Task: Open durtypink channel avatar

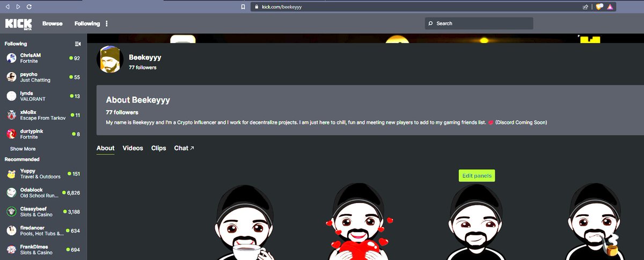Action: (11, 134)
